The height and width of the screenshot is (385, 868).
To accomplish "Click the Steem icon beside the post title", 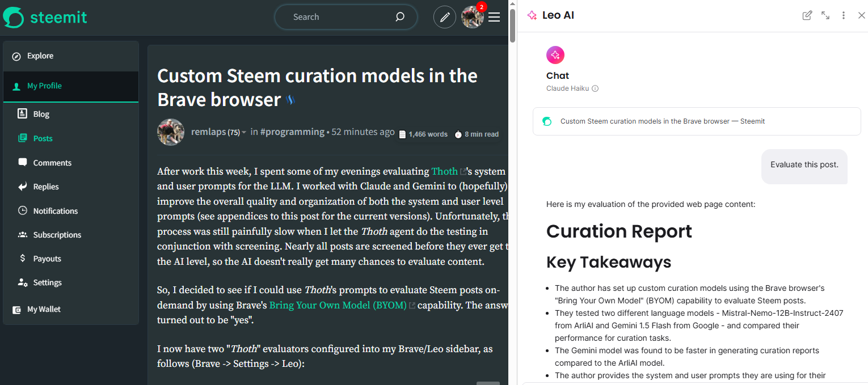I will (290, 100).
